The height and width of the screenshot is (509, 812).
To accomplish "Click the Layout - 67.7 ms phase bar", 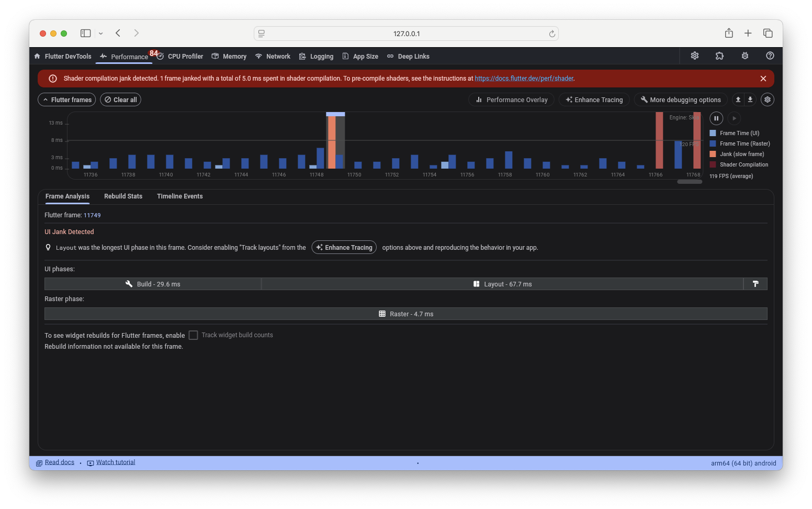I will click(x=502, y=284).
